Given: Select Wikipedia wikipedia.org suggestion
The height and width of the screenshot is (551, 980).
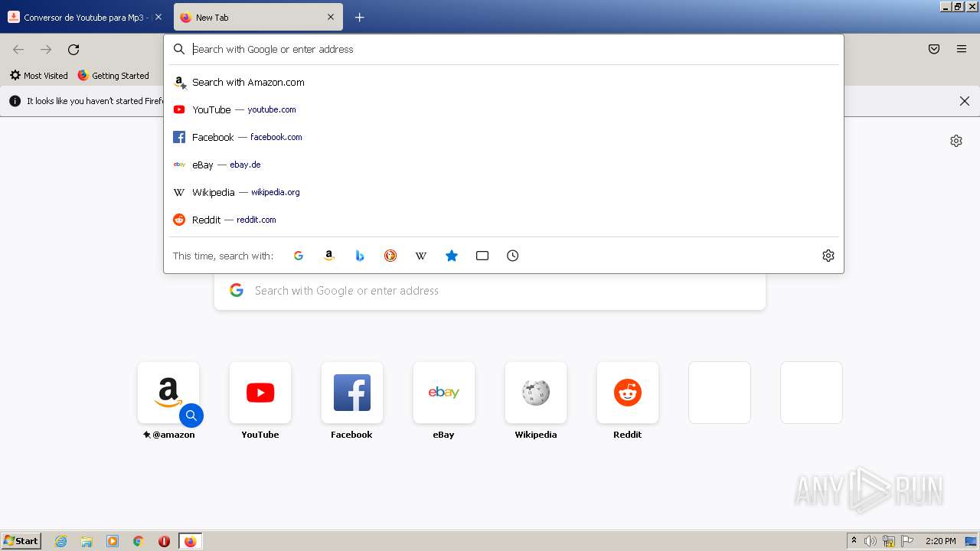Looking at the screenshot, I should [x=504, y=192].
